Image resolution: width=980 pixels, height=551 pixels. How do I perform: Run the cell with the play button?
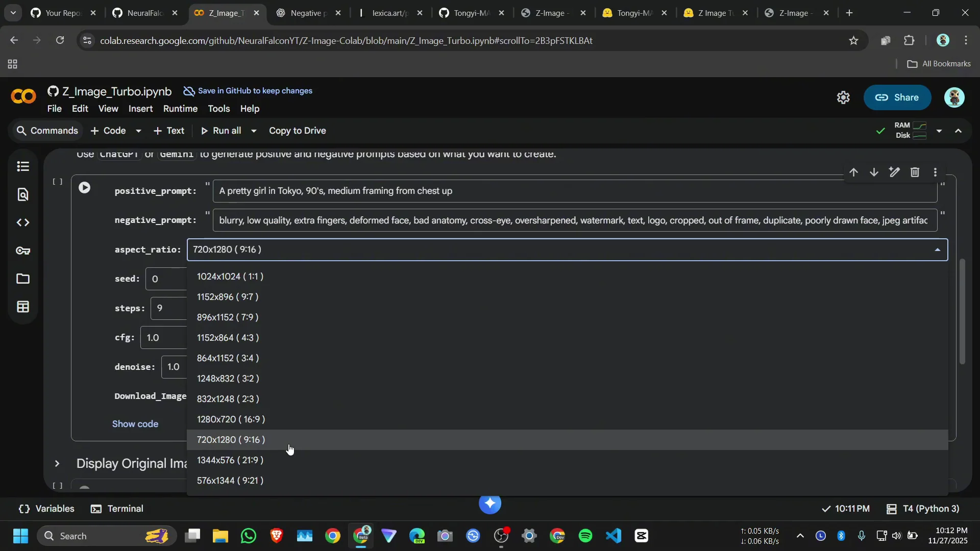click(x=85, y=188)
